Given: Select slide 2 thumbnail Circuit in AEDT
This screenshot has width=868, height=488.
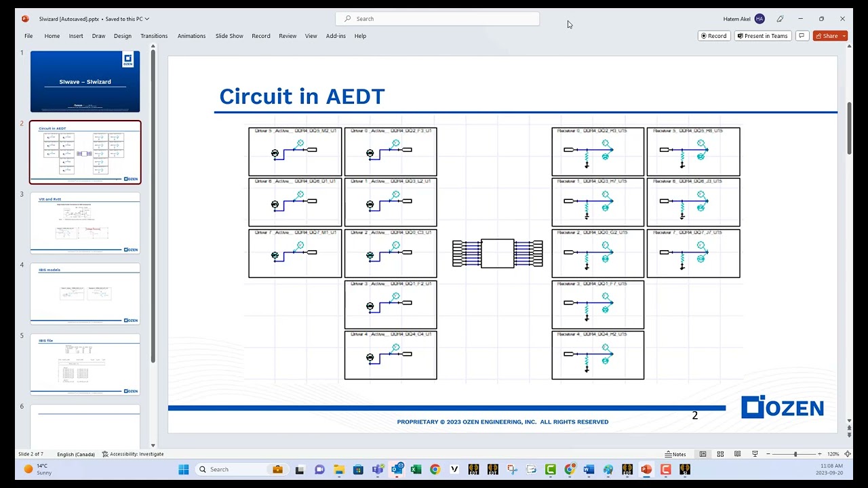Looking at the screenshot, I should (85, 152).
